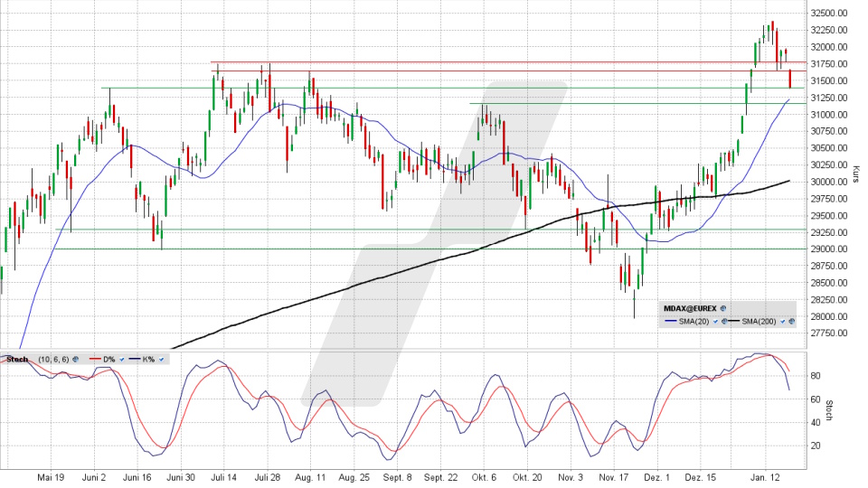Click the black SMA(200) line swatch
The image size is (868, 488).
(x=733, y=321)
